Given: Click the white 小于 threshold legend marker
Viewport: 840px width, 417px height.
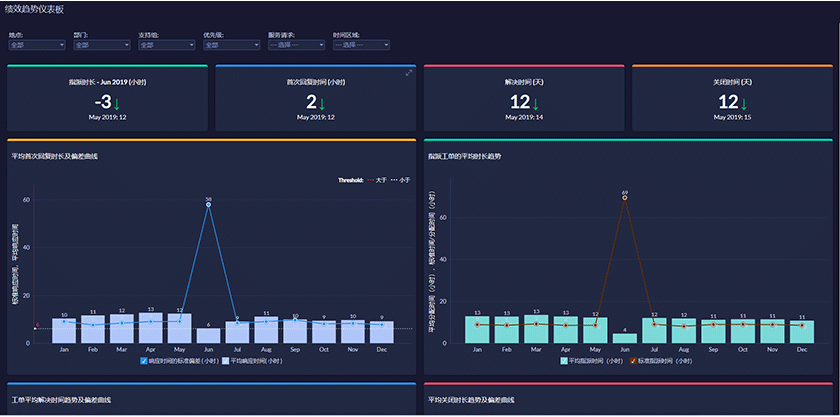Looking at the screenshot, I should point(394,180).
